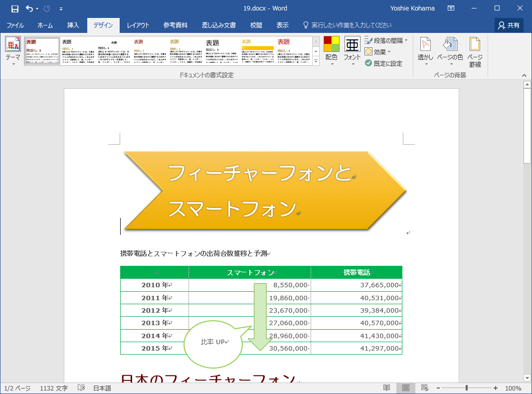Open the 校閲 tab
This screenshot has height=394, width=532.
pyautogui.click(x=256, y=25)
